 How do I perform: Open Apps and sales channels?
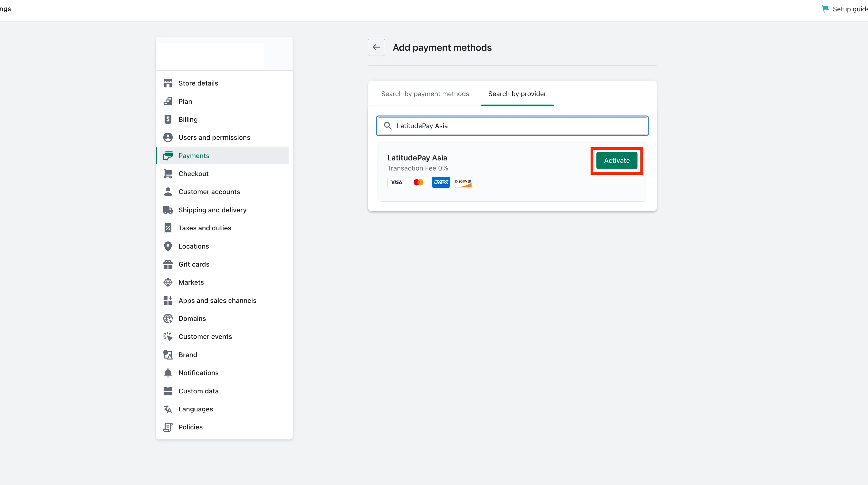224,300
